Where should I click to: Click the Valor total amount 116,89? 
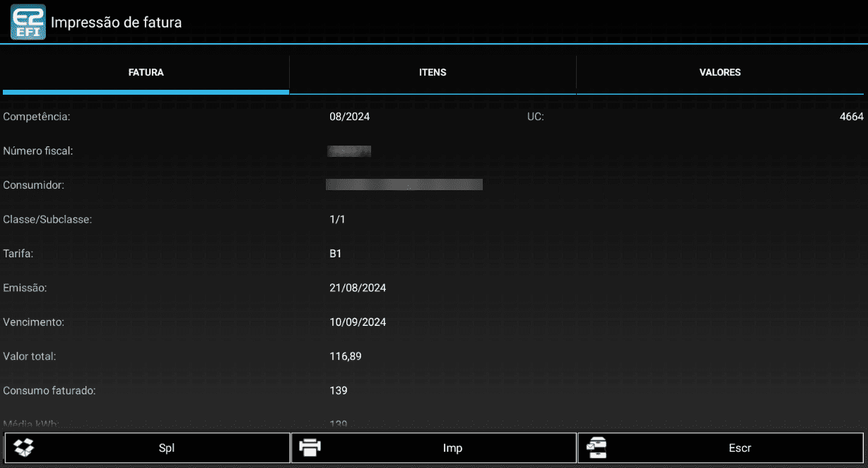coord(346,356)
